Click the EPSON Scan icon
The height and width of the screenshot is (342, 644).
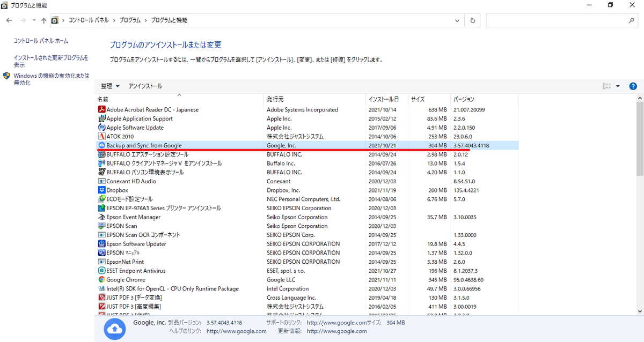[x=102, y=226]
